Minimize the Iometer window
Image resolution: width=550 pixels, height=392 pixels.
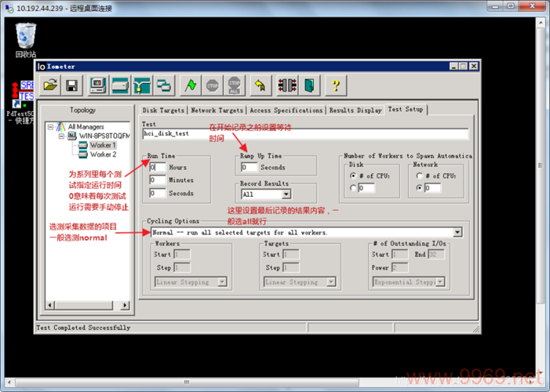453,67
